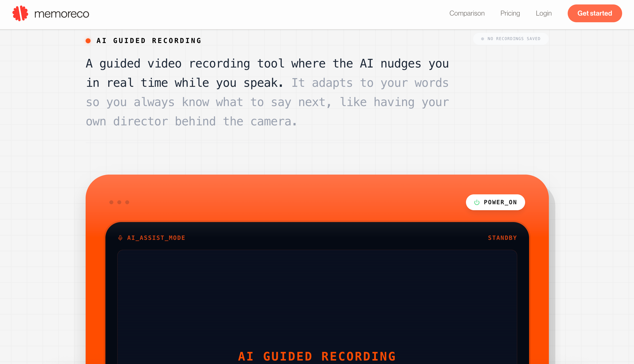
Task: Click the memoreco wordmark text
Action: coord(62,14)
